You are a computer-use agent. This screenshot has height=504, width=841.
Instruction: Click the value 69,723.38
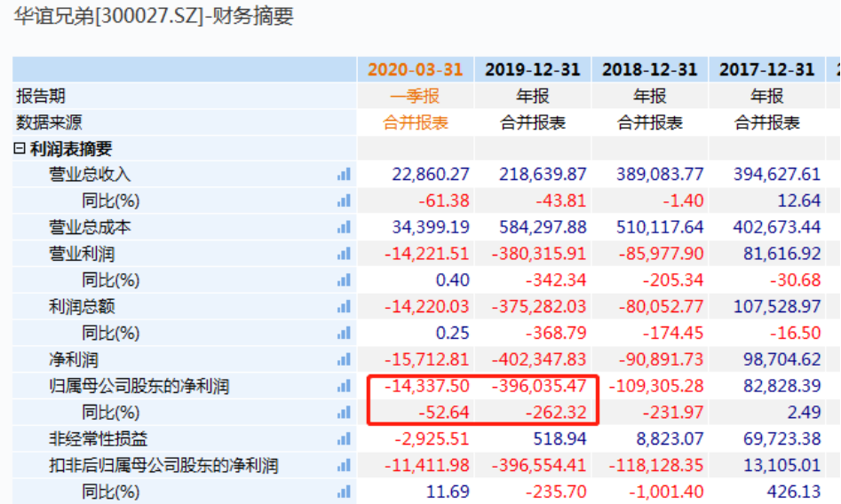(782, 438)
